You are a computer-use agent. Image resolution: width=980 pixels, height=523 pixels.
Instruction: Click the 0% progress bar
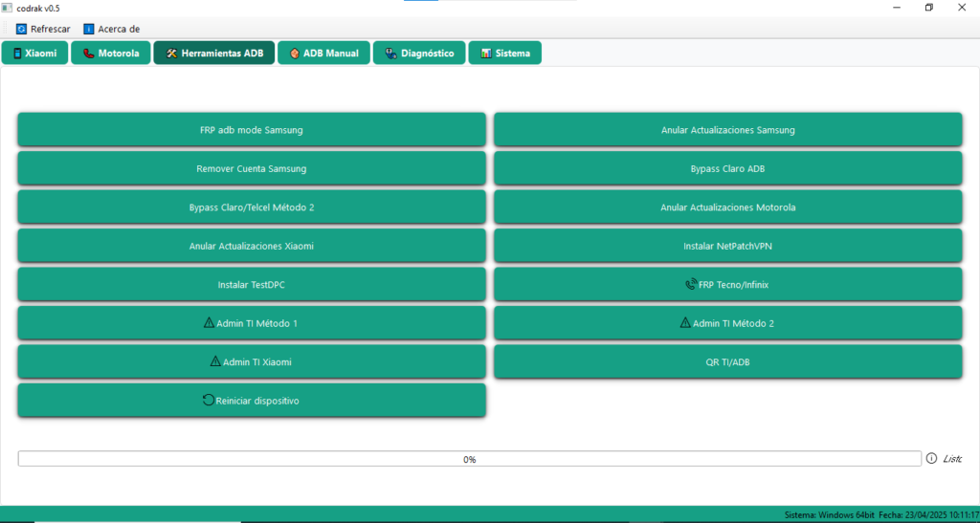click(469, 459)
